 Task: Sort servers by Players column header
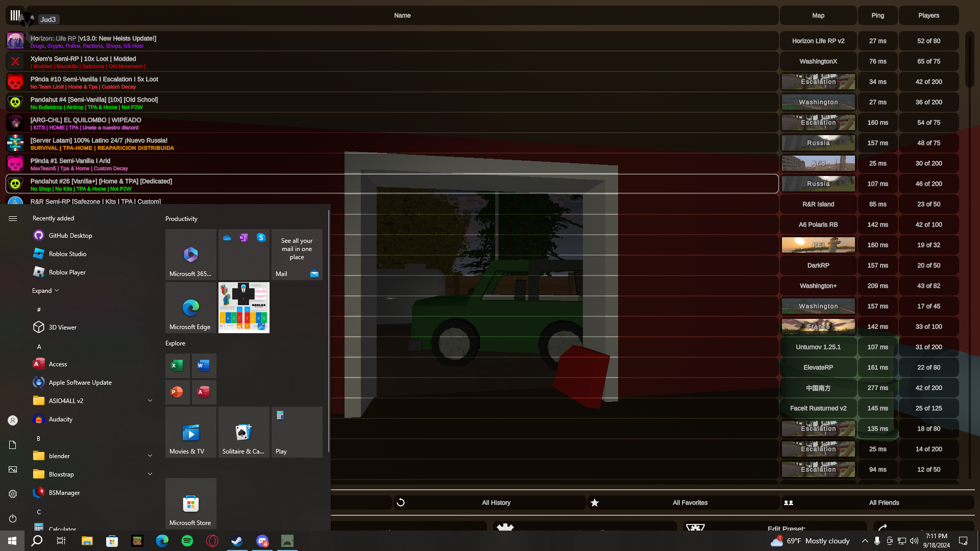(928, 15)
